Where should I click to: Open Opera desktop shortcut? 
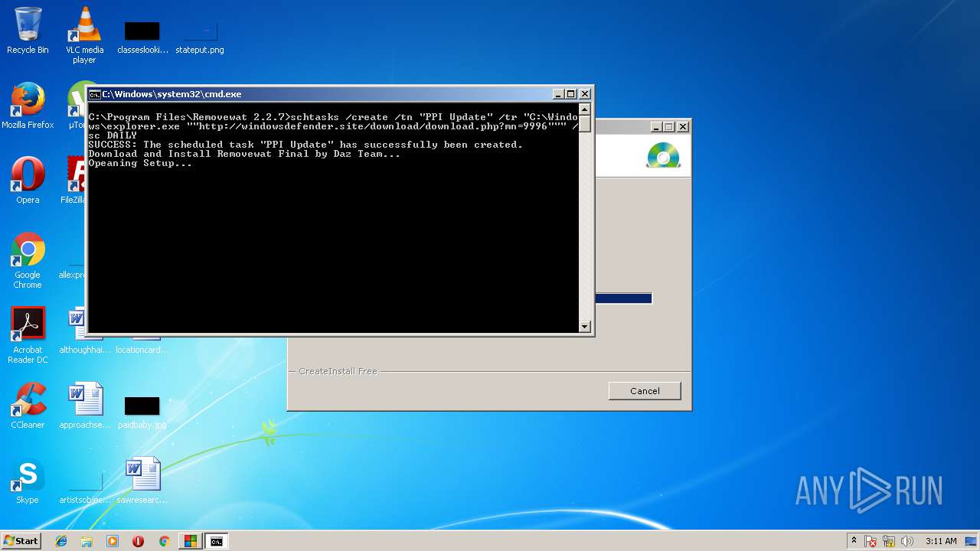click(28, 181)
